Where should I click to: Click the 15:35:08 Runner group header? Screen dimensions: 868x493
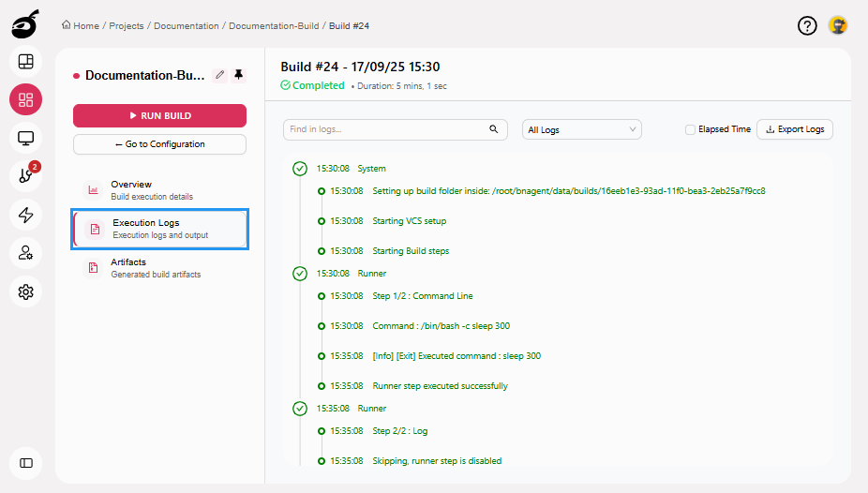click(351, 409)
